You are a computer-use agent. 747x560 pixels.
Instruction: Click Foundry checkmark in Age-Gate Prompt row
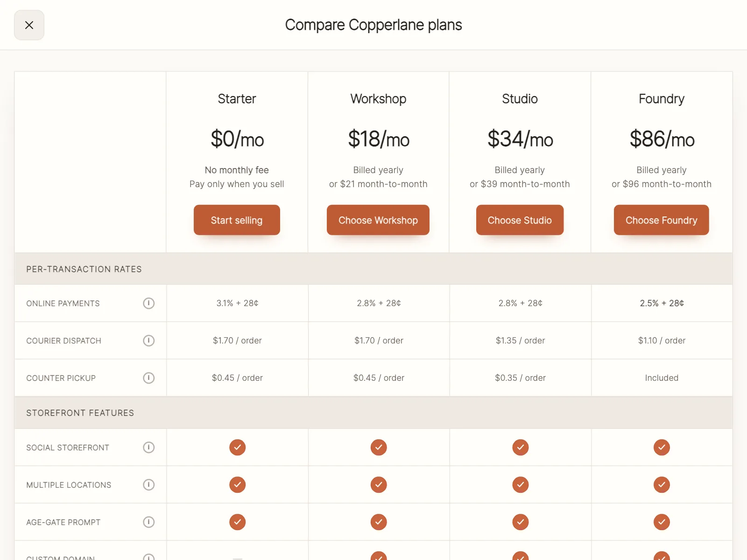[x=662, y=522]
